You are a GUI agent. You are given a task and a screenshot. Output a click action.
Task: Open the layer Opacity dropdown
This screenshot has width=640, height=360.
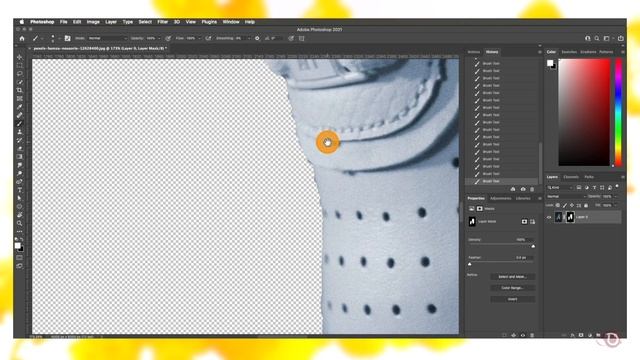click(616, 197)
